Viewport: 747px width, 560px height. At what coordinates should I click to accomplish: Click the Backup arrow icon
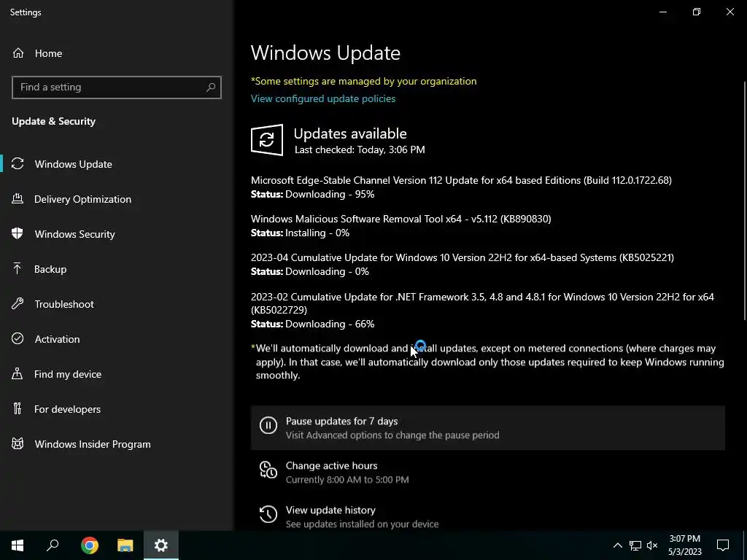click(18, 269)
